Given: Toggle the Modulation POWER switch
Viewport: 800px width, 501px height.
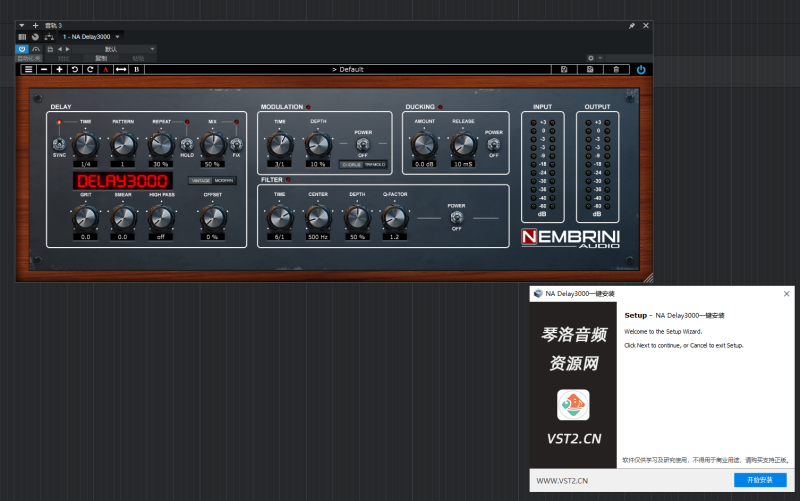Looking at the screenshot, I should pyautogui.click(x=363, y=144).
